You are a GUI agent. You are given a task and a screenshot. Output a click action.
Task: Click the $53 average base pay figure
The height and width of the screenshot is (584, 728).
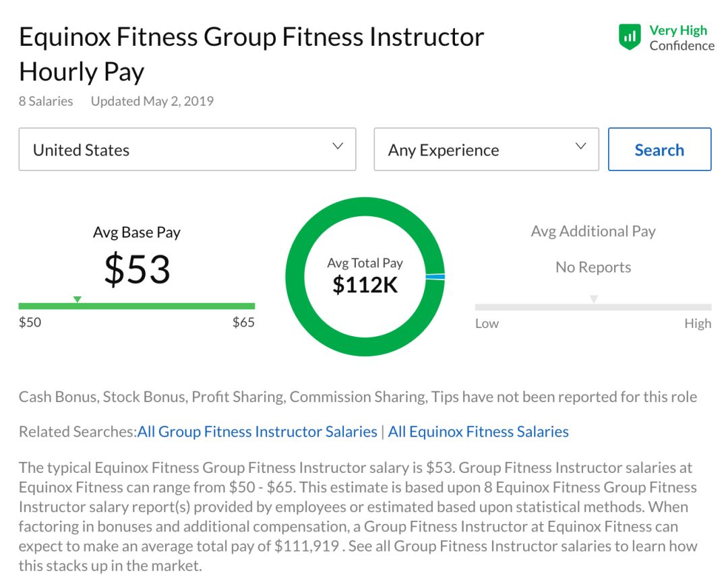click(x=137, y=269)
